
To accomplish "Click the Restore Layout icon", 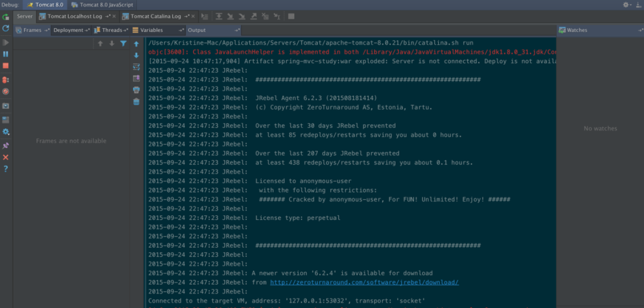I will click(x=5, y=119).
